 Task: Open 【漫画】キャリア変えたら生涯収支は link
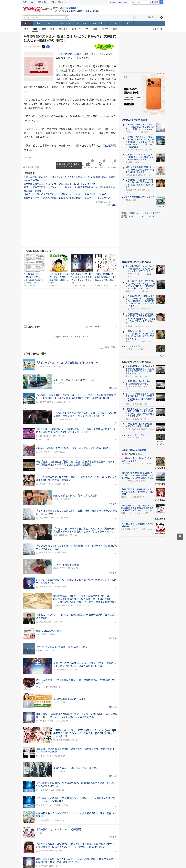click(145, 213)
